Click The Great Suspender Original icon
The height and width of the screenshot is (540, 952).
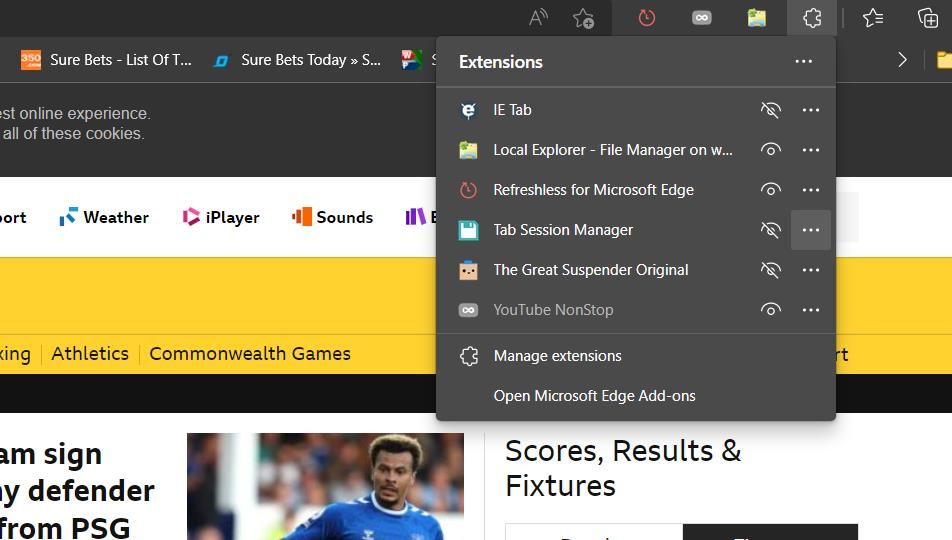pos(468,270)
